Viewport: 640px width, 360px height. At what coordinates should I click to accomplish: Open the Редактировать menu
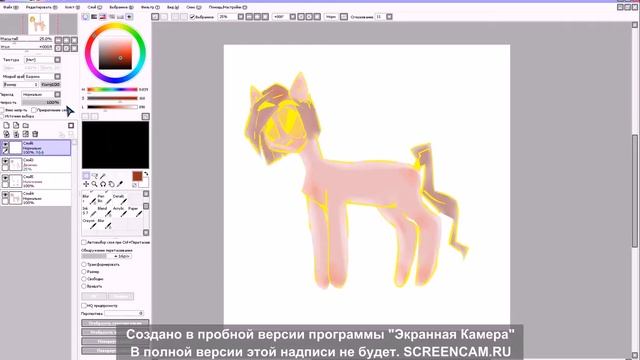coord(42,7)
